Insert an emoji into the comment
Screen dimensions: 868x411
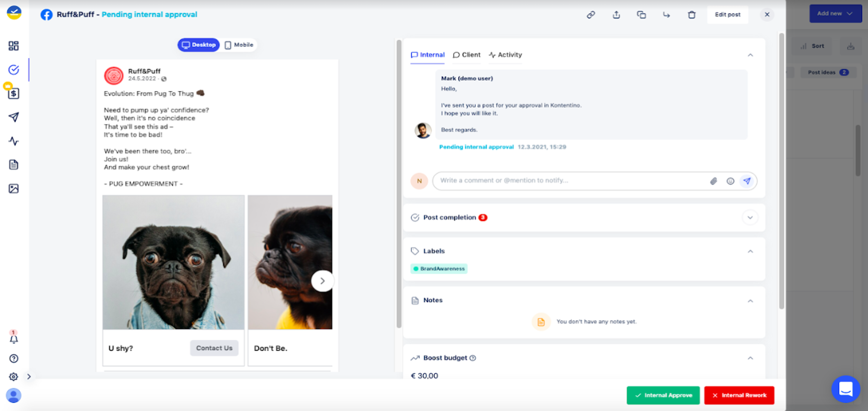point(730,181)
